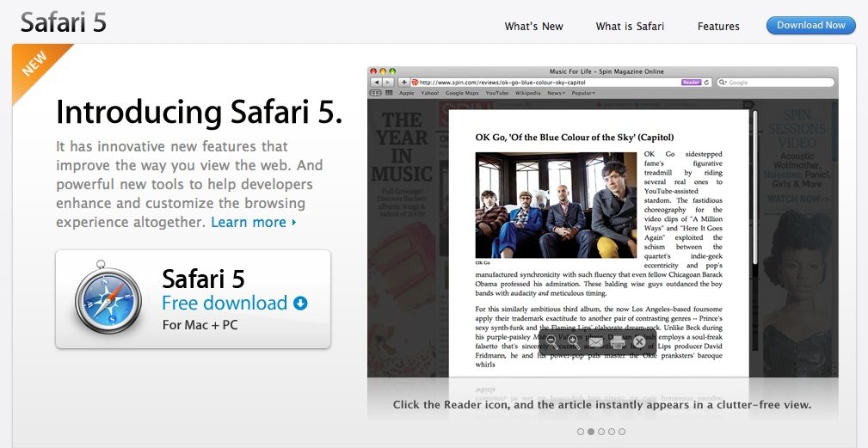Click the plus Add Bookmark button
This screenshot has height=448, width=868.
[404, 83]
